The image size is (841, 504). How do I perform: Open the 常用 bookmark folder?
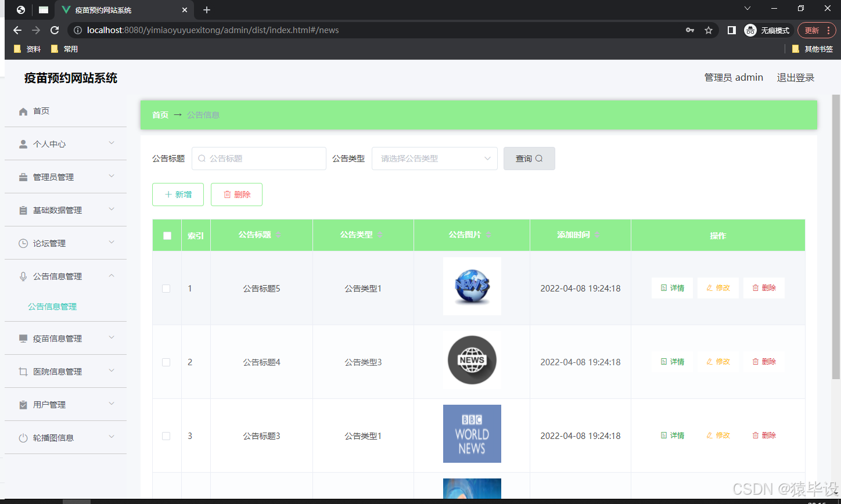point(64,49)
